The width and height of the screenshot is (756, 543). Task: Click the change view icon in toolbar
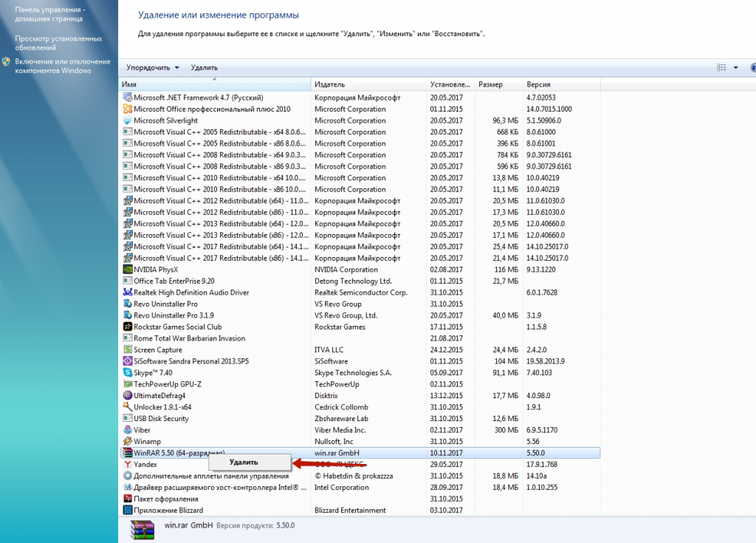[722, 67]
